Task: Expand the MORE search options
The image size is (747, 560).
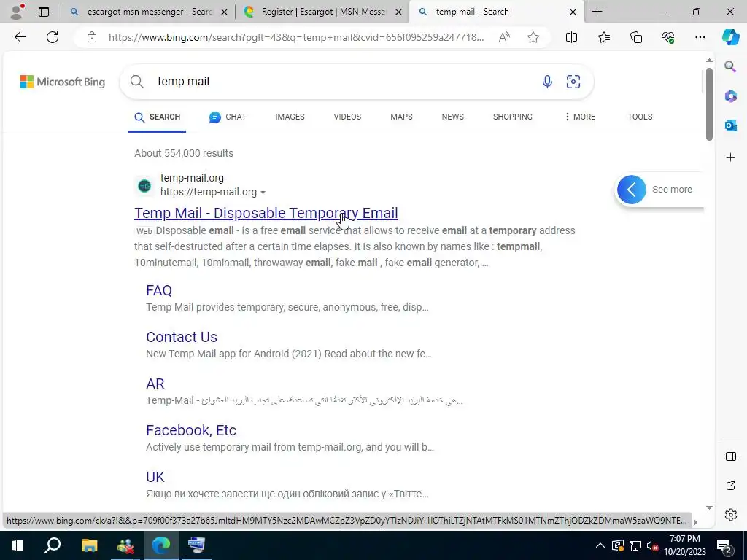Action: [580, 117]
